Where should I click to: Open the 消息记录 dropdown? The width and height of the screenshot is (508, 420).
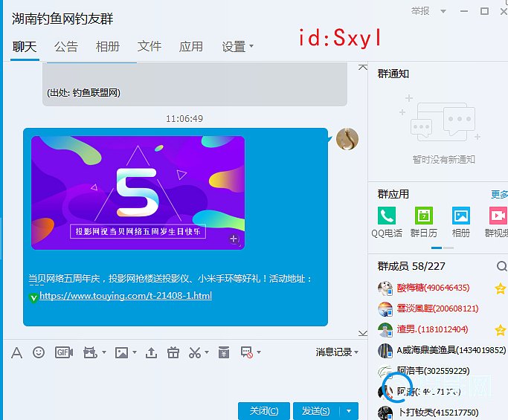pos(337,352)
